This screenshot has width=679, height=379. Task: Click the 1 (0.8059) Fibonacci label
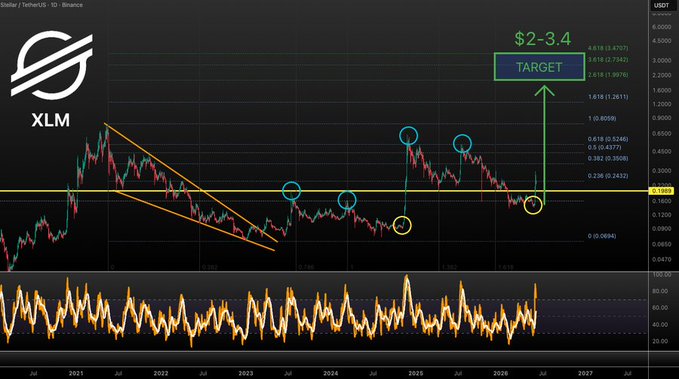[602, 118]
